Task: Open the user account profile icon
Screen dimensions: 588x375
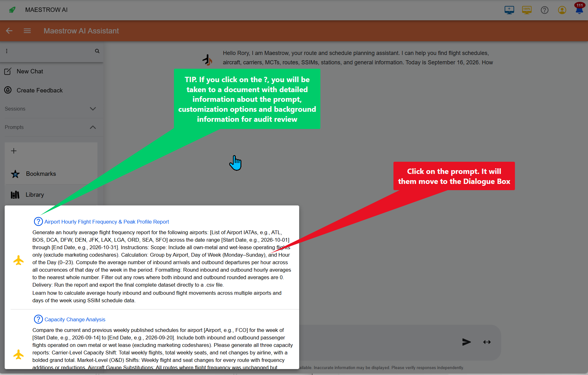Action: [562, 10]
